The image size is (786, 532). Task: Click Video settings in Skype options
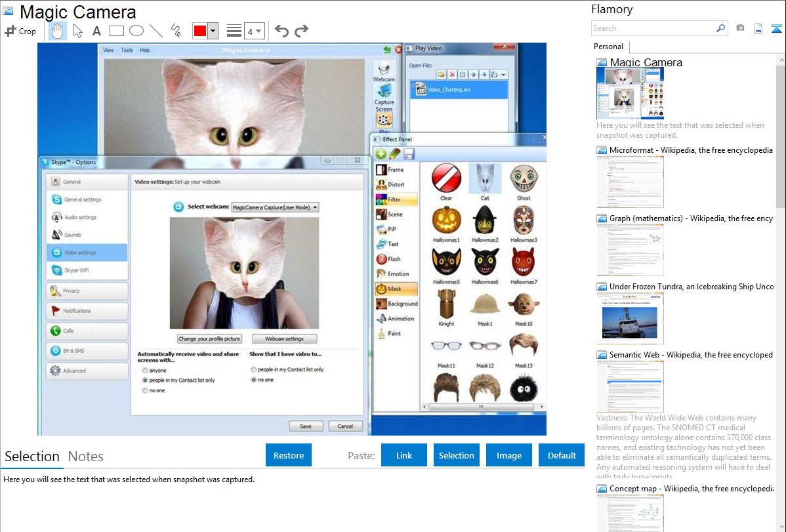(87, 253)
